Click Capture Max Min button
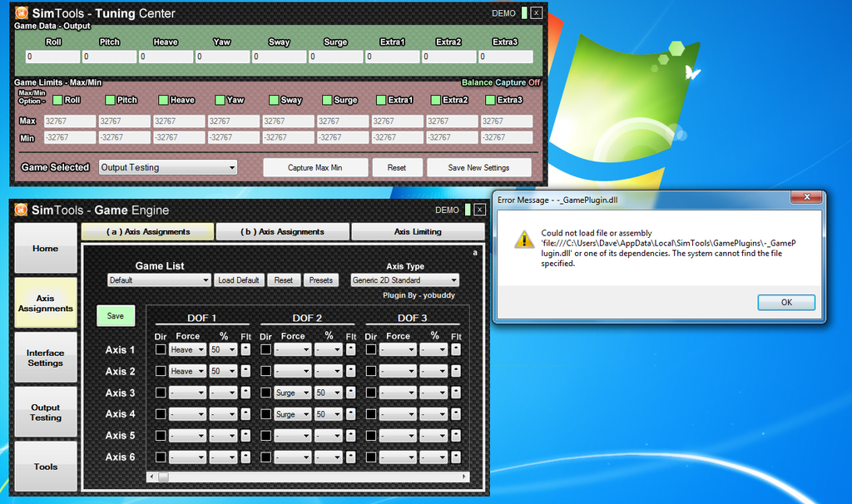This screenshot has height=504, width=852. tap(315, 167)
